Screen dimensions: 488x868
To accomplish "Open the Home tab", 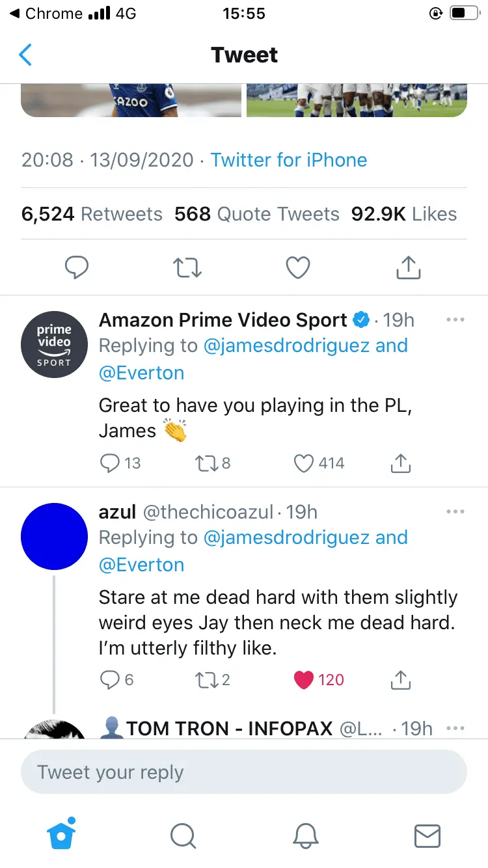I will (62, 835).
